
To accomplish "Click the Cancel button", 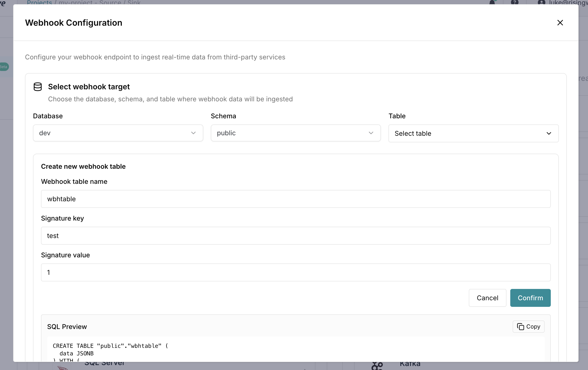I will [487, 298].
